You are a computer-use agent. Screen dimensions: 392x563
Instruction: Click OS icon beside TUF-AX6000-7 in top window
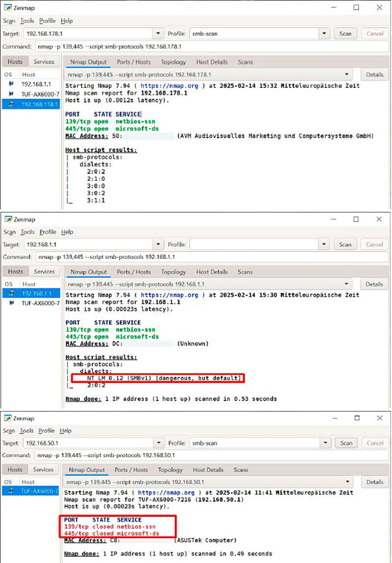coord(11,94)
